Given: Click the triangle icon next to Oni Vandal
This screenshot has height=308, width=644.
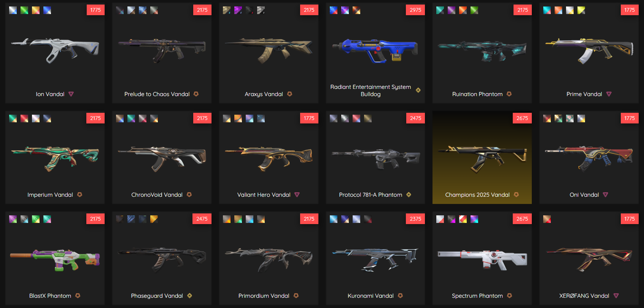Looking at the screenshot, I should coord(605,195).
